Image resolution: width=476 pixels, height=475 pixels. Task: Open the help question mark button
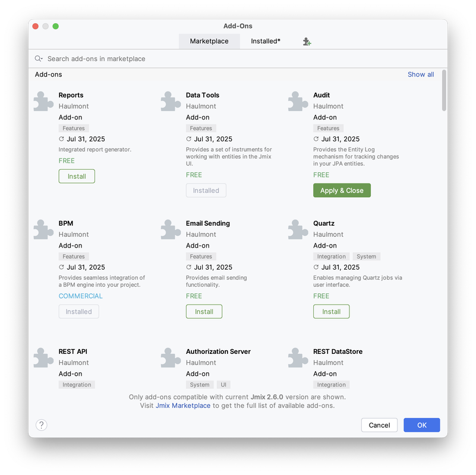point(42,425)
